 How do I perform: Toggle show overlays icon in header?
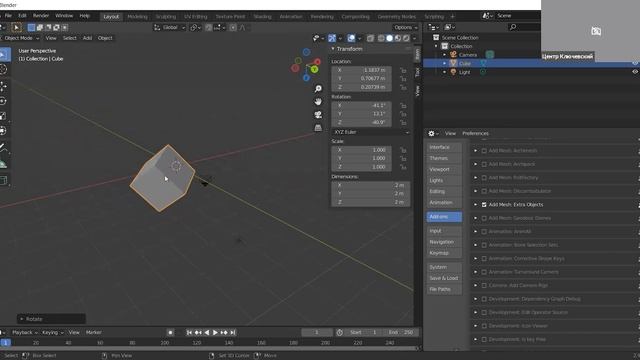[x=351, y=38]
